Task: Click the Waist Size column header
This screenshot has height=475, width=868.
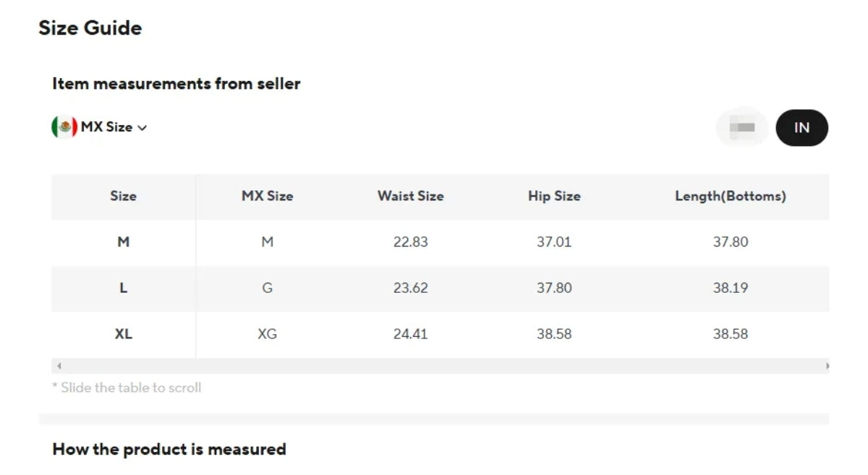Action: coord(410,196)
